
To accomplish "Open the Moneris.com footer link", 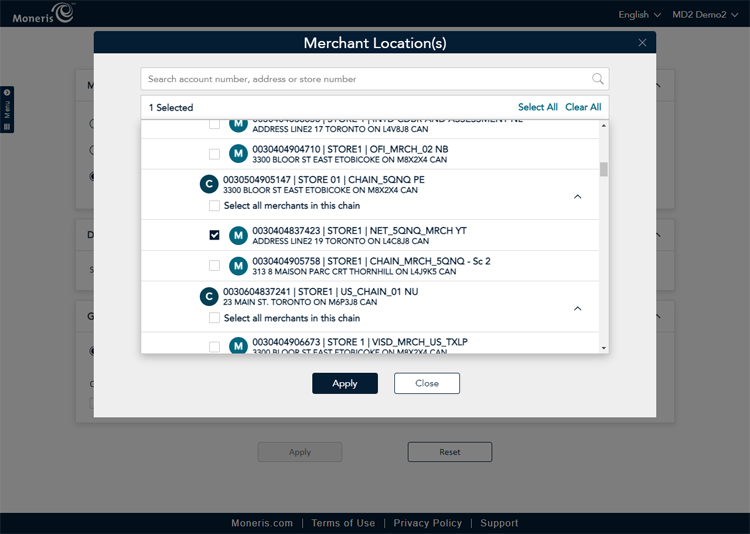I will 262,523.
